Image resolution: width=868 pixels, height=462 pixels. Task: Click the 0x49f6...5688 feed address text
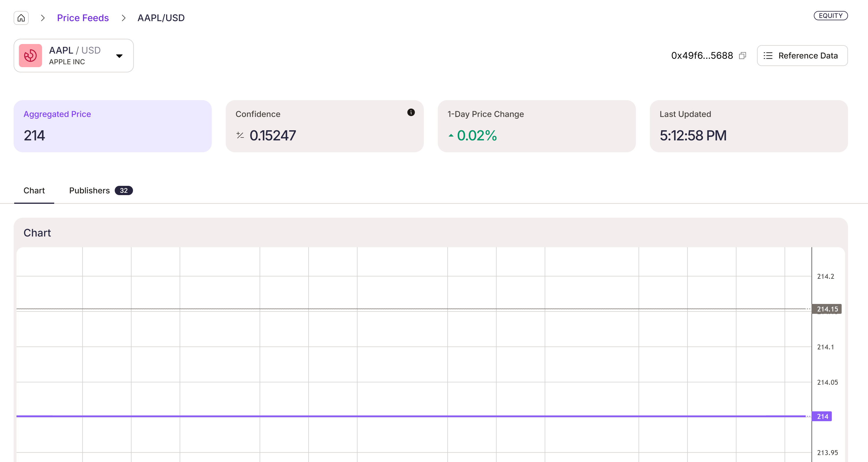pos(702,56)
